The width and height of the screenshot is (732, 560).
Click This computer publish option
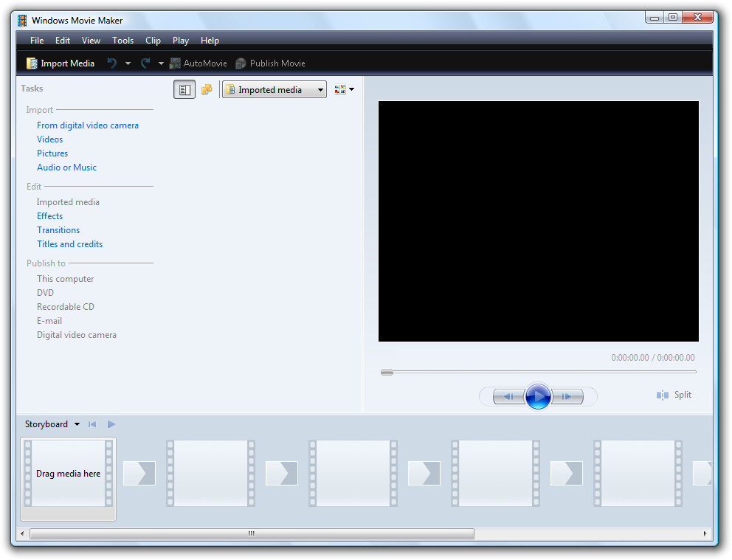click(x=66, y=279)
